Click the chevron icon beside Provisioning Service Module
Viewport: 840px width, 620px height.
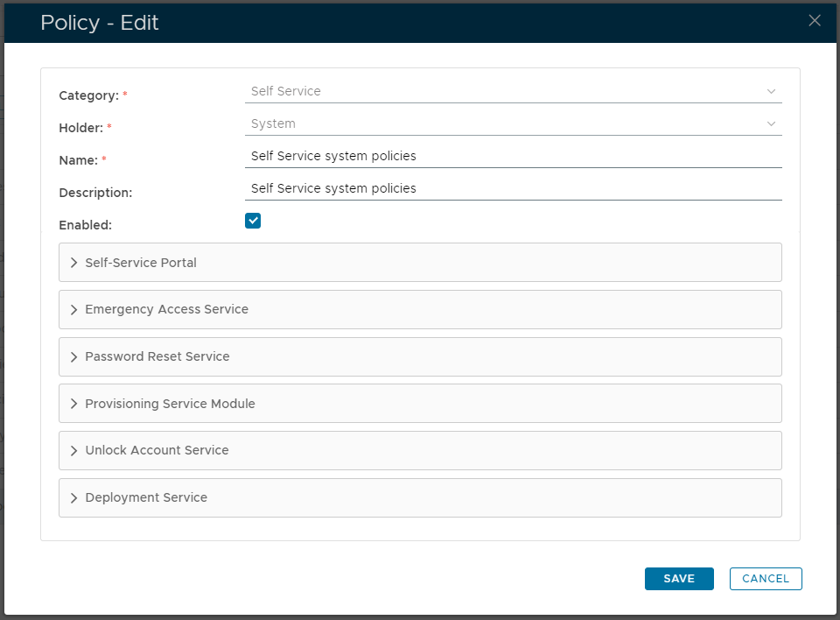click(x=74, y=404)
